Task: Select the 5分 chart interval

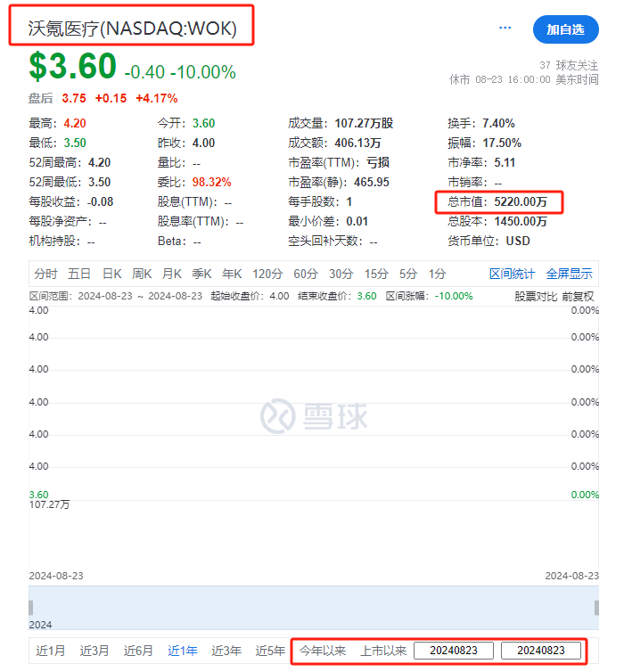Action: pyautogui.click(x=408, y=274)
